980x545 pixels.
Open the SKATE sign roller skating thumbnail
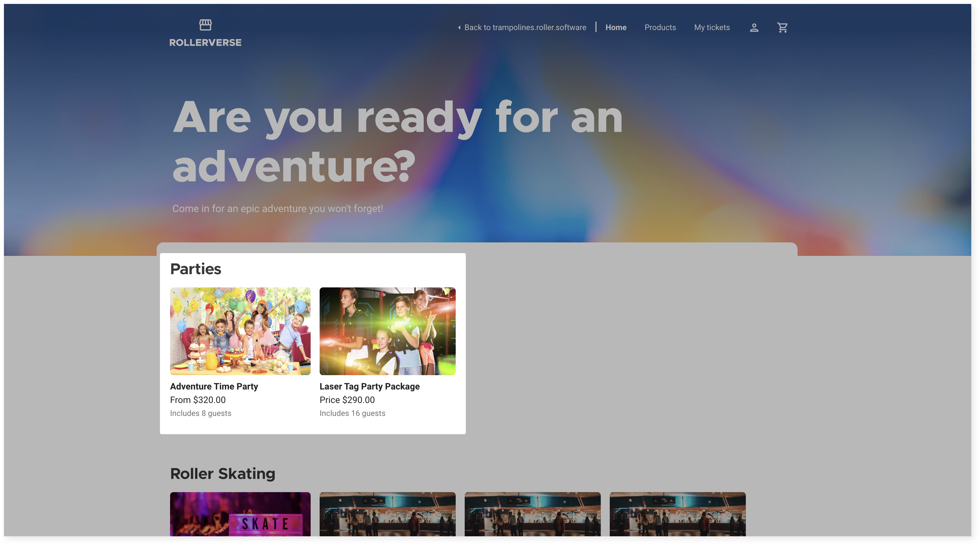pyautogui.click(x=240, y=514)
